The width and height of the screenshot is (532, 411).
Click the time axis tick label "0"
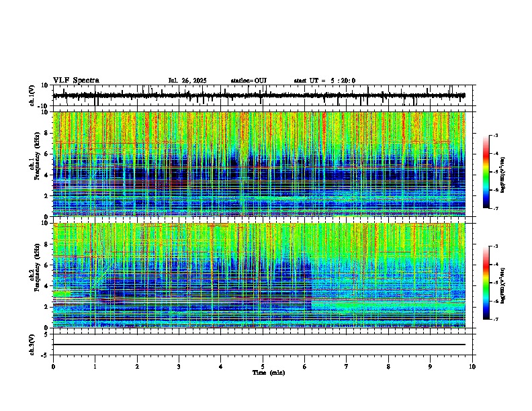click(x=53, y=367)
